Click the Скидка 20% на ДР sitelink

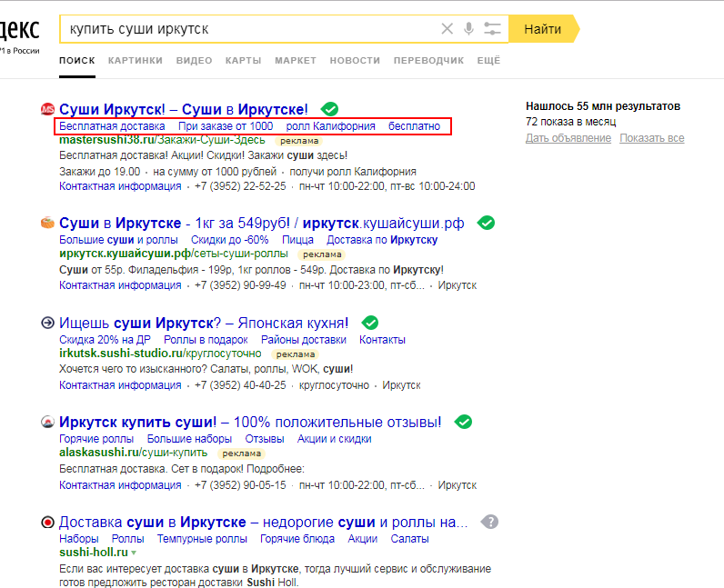105,340
